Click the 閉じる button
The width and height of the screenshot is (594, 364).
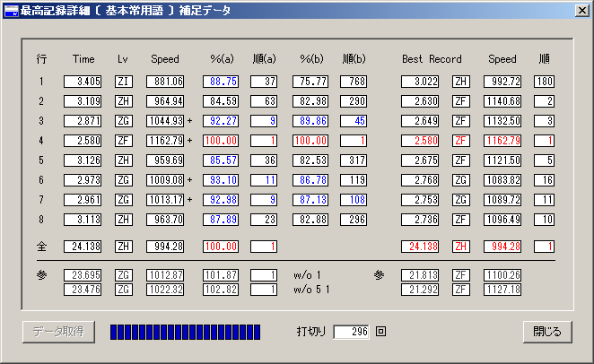[x=547, y=332]
